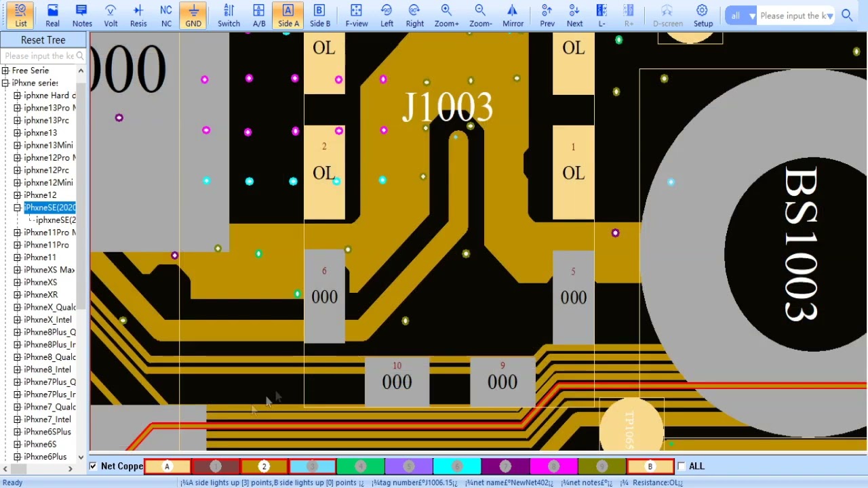Collapse the iPhxne series tree node

click(5, 83)
